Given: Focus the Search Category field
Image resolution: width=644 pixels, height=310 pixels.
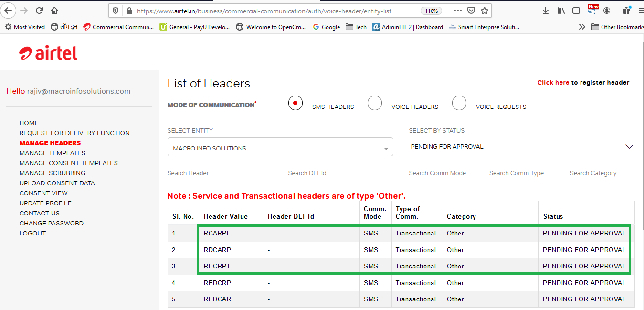Looking at the screenshot, I should click(602, 173).
